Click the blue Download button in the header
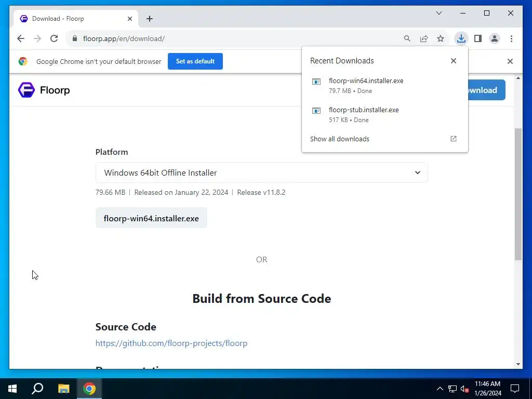Image resolution: width=532 pixels, height=399 pixels. tap(486, 90)
